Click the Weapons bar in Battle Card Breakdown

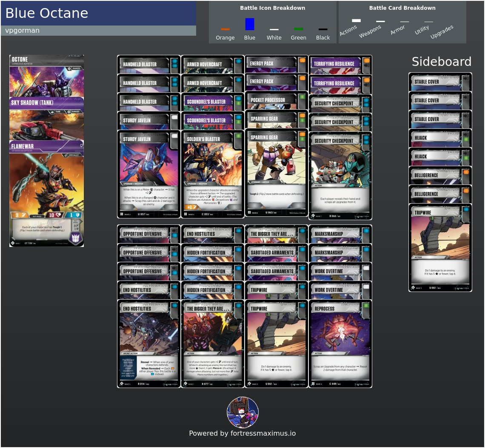(x=380, y=21)
